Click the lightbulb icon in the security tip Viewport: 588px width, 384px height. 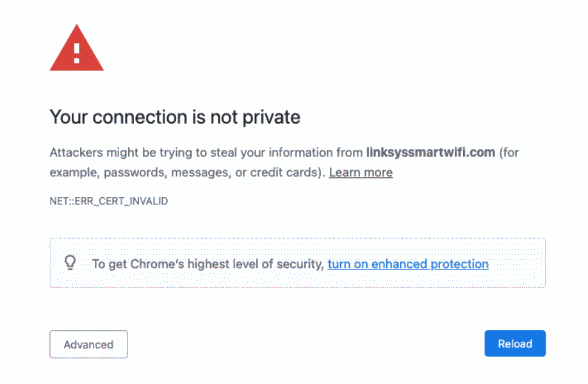70,262
